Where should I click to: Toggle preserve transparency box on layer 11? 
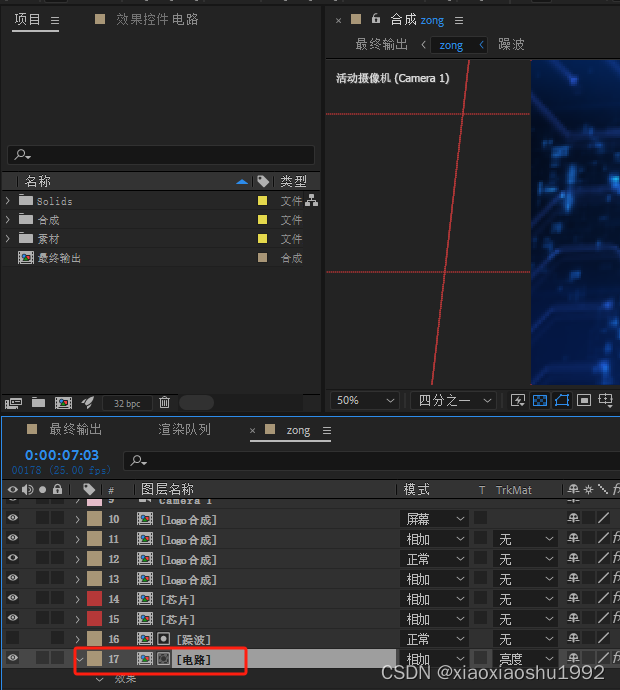pos(481,538)
